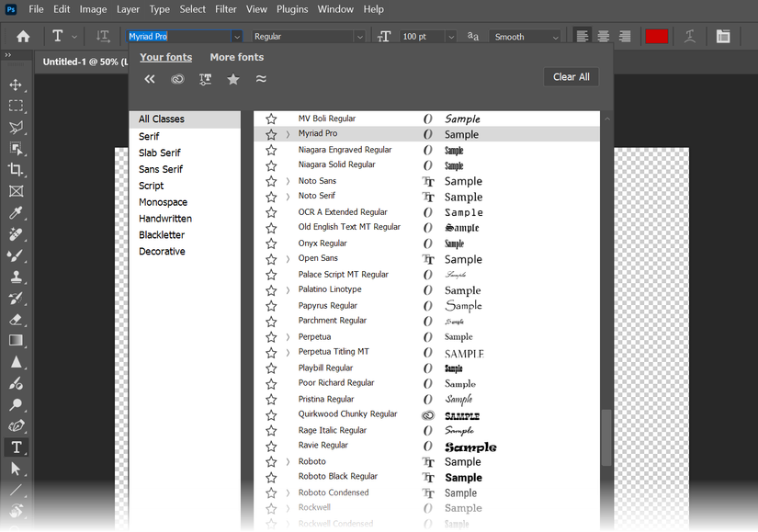Favorite the Myriad Pro font
758x532 pixels.
click(x=271, y=134)
